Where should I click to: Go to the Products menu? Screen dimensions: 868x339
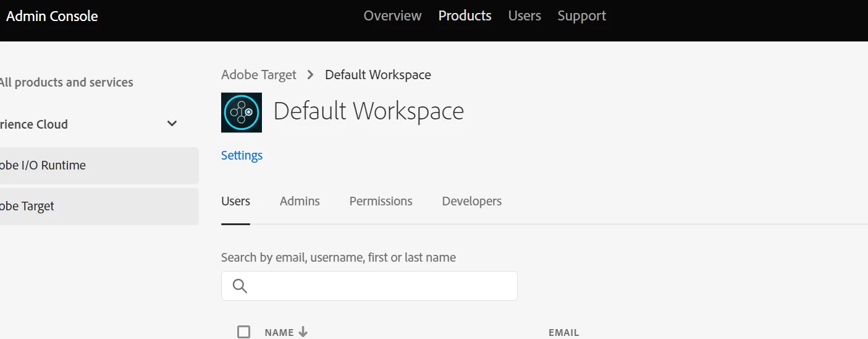click(465, 16)
